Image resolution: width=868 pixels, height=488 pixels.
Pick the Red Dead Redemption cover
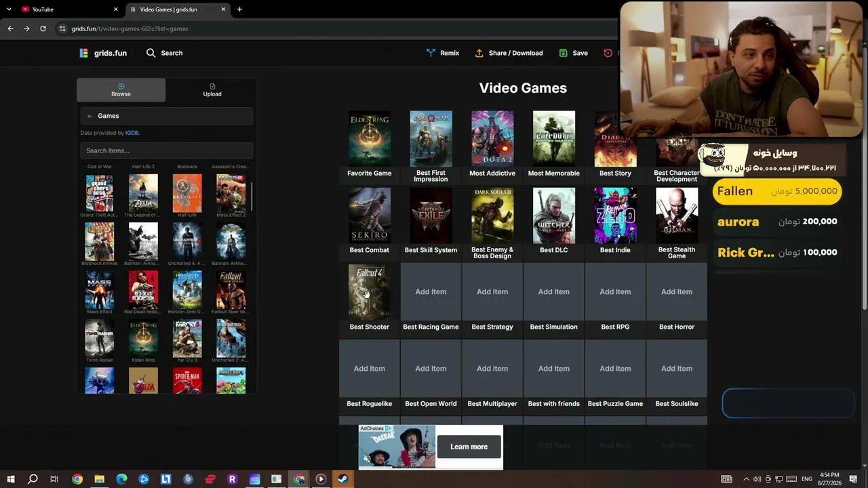tap(143, 289)
